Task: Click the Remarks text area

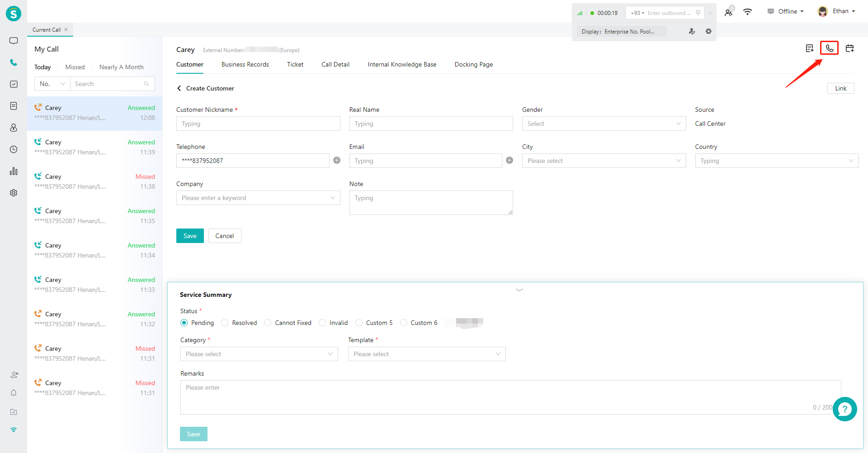Action: [511, 397]
